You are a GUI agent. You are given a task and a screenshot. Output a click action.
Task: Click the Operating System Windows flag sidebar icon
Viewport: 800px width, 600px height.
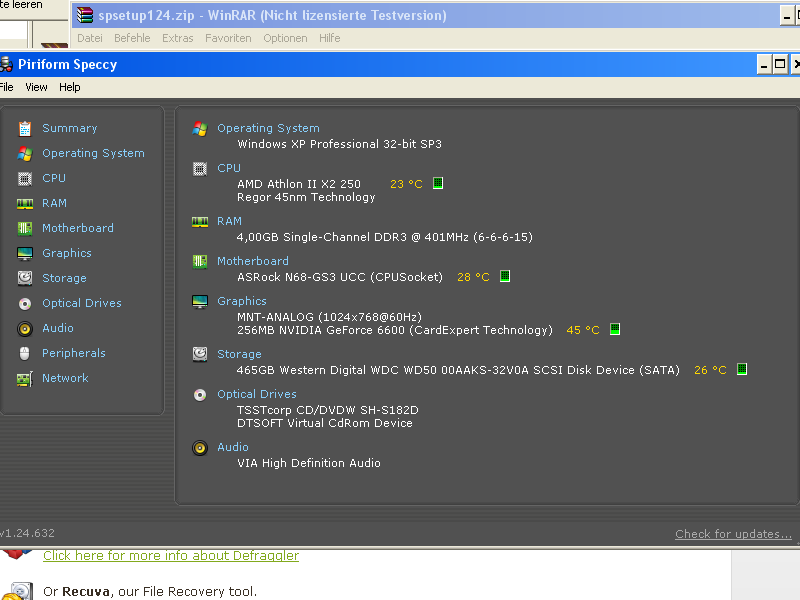click(x=24, y=154)
